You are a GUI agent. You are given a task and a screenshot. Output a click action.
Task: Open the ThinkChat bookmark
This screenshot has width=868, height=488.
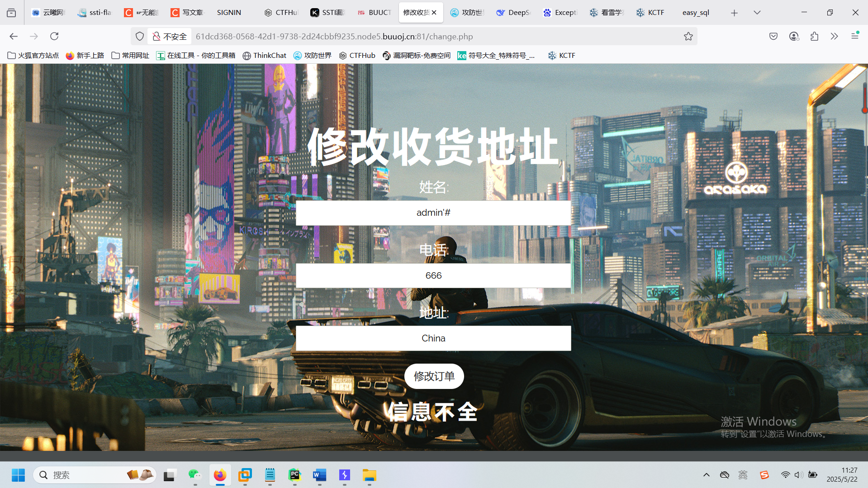pyautogui.click(x=265, y=55)
